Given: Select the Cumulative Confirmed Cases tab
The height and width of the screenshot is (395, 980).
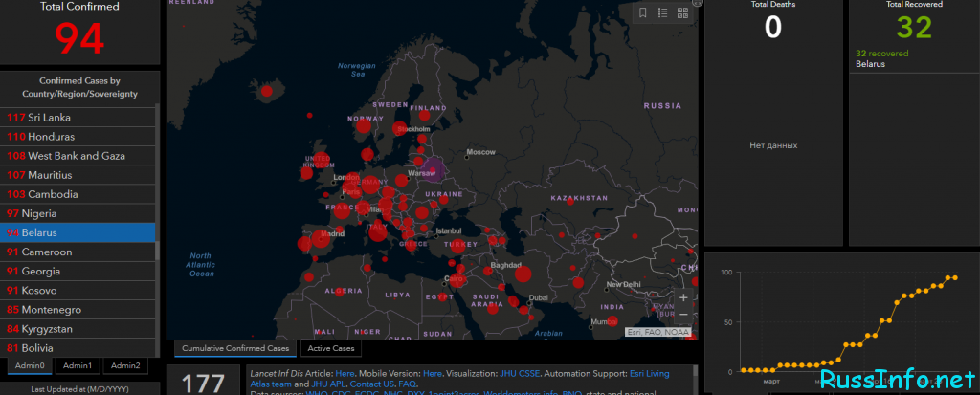Looking at the screenshot, I should pyautogui.click(x=235, y=349).
